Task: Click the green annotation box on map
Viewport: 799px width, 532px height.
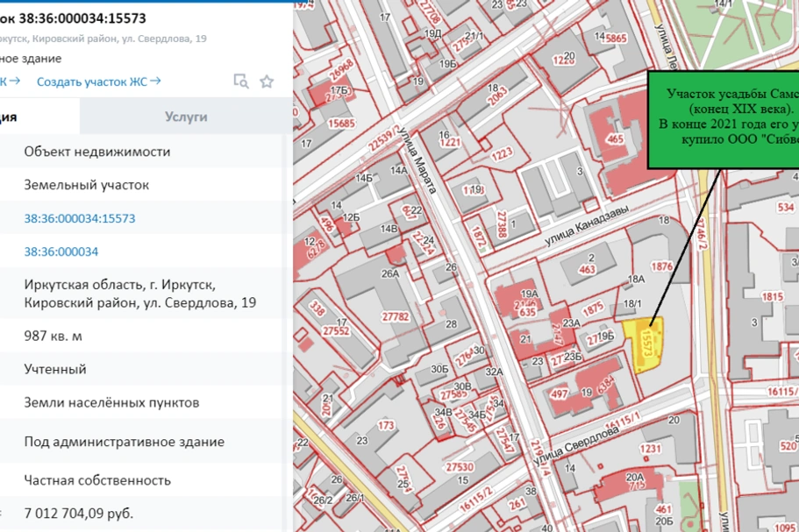Action: pyautogui.click(x=723, y=119)
